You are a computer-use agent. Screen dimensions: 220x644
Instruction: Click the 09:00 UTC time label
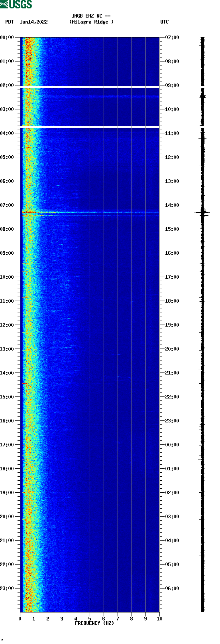pos(172,85)
